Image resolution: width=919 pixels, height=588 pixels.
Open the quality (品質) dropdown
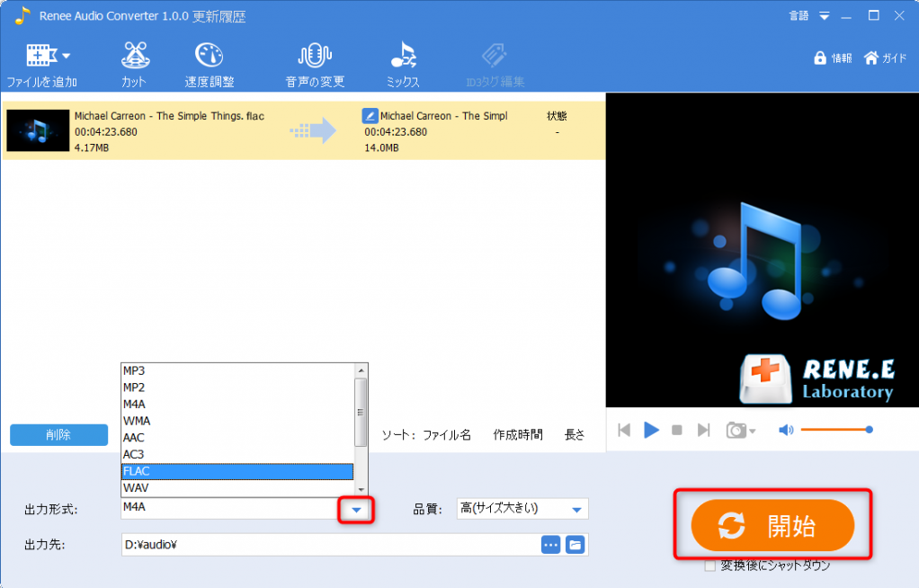pos(522,508)
